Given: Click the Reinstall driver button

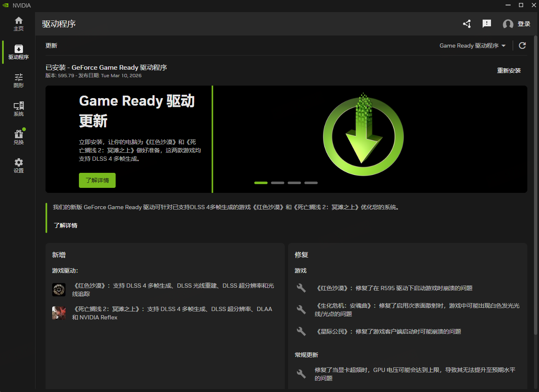Looking at the screenshot, I should 509,71.
